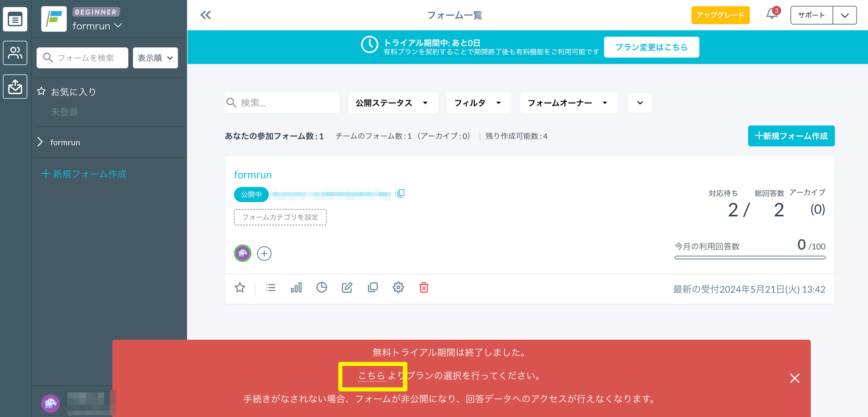868x417 pixels.
Task: Duplicate the form icon
Action: coord(373,288)
